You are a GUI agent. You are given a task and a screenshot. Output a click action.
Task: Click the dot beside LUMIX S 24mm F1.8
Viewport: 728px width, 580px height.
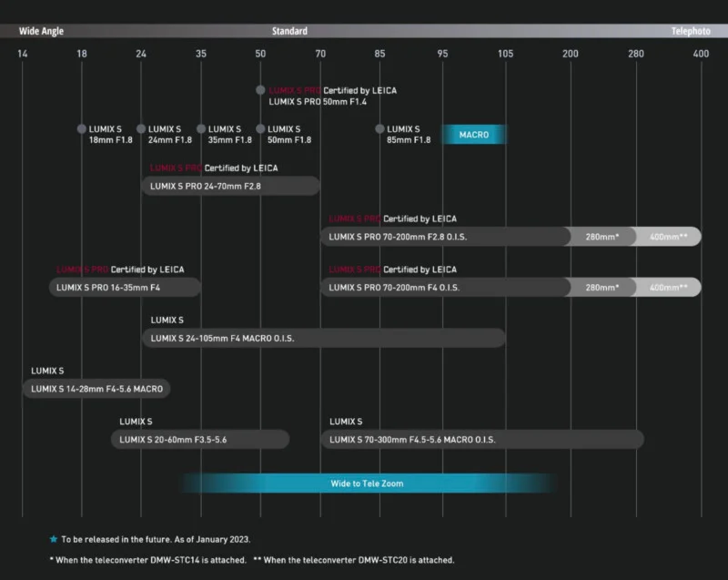(x=141, y=129)
